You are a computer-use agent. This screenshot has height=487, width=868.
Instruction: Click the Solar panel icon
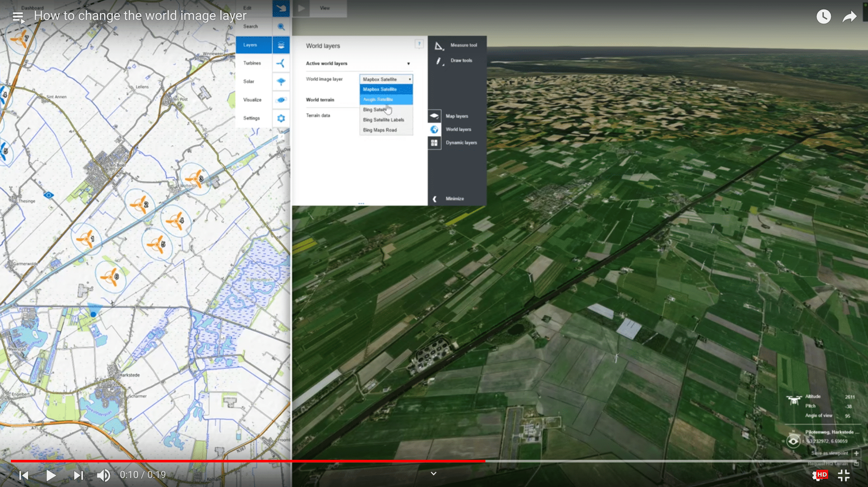(281, 82)
